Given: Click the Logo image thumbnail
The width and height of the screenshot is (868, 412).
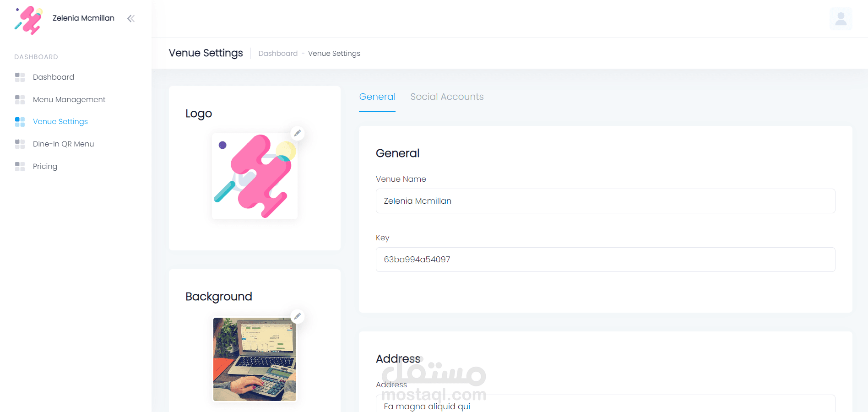Looking at the screenshot, I should [x=255, y=176].
